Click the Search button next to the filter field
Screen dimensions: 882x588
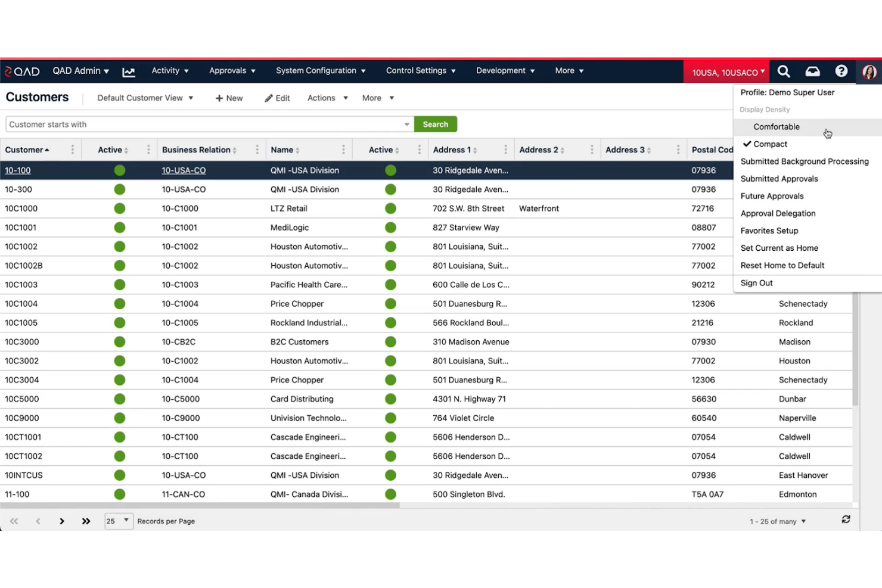435,124
